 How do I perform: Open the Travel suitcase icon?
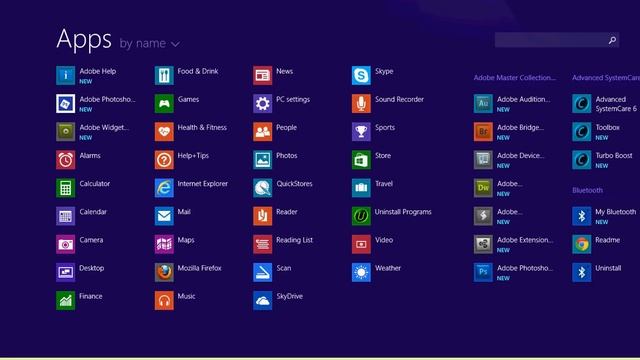tap(361, 188)
